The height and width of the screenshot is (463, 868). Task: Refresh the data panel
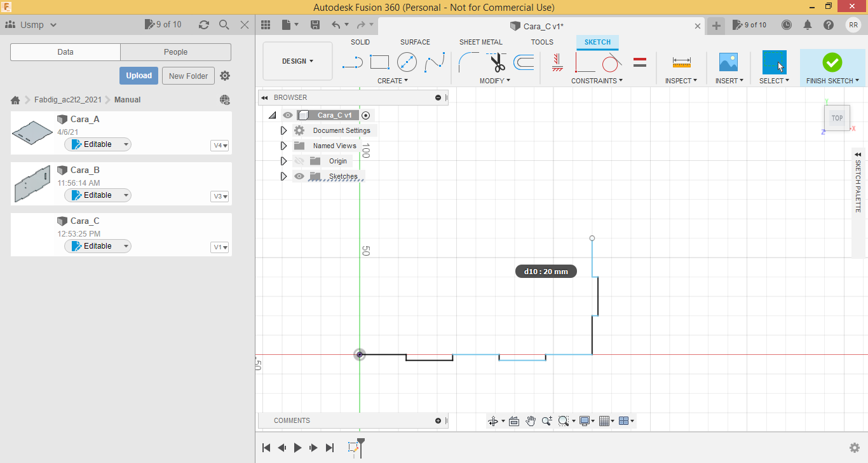coord(203,25)
